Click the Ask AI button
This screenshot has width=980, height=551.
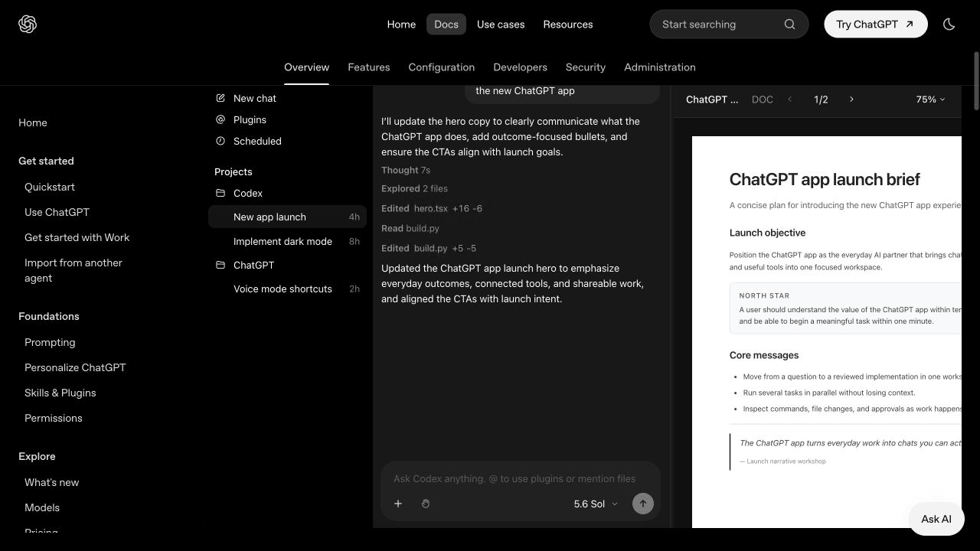[x=936, y=519]
